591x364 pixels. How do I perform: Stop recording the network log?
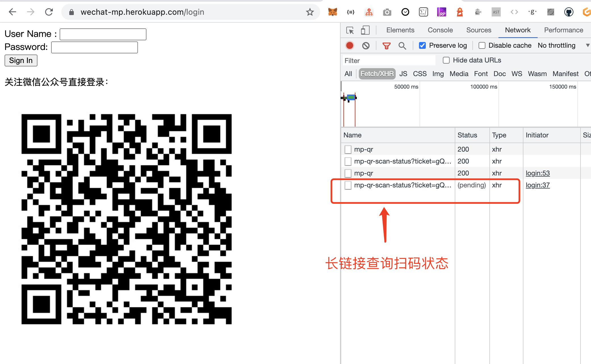[350, 45]
